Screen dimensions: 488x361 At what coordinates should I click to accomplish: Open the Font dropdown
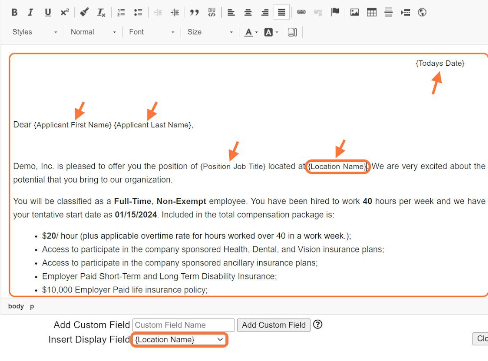(x=152, y=32)
